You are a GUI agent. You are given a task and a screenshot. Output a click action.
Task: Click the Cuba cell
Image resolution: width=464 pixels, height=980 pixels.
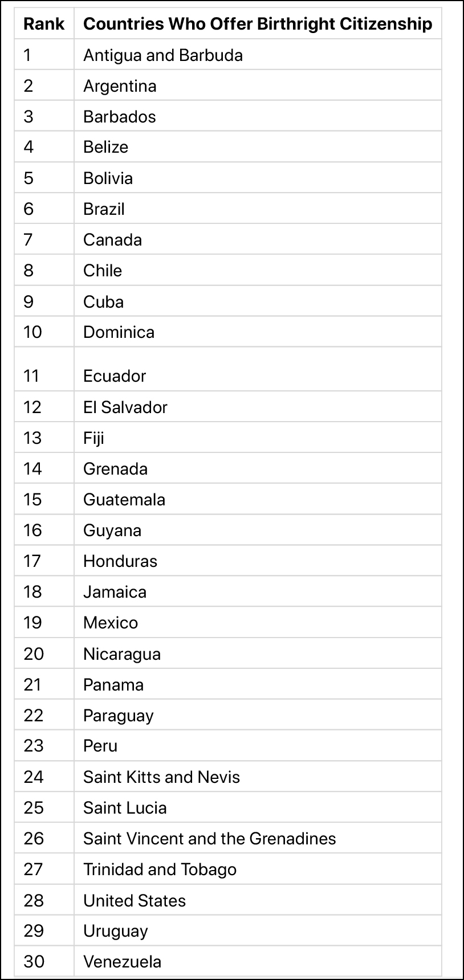[258, 301]
